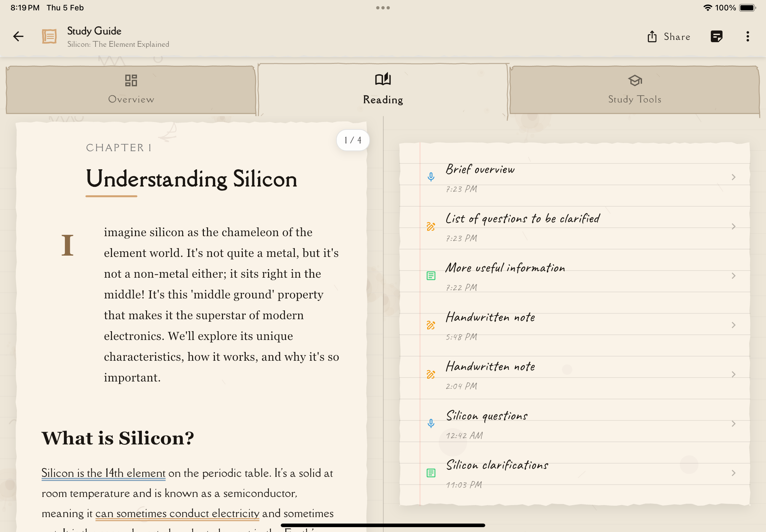Tap the text note icon for More useful information
Viewport: 766px width, 532px height.
click(431, 276)
